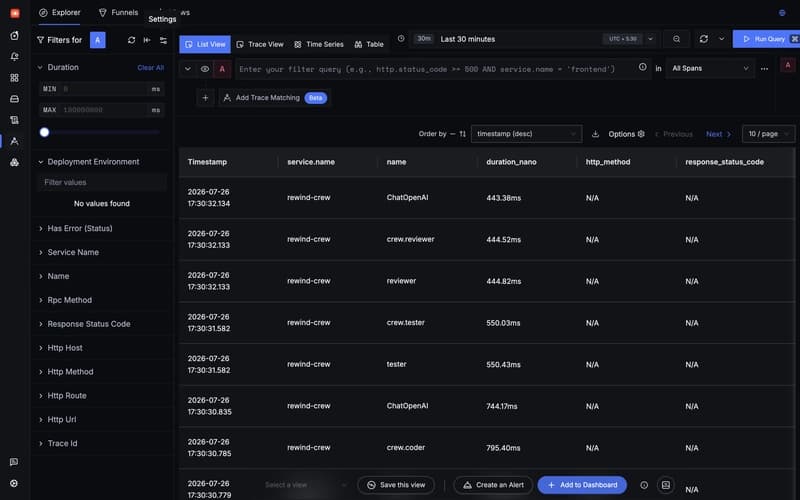
Task: Open the sidebar icon below Traces
Action: click(14, 162)
